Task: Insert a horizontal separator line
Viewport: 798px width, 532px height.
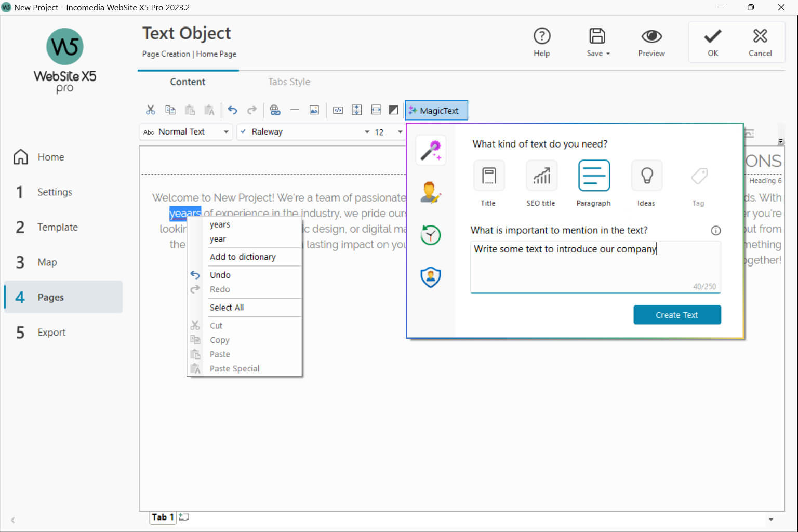Action: click(295, 110)
